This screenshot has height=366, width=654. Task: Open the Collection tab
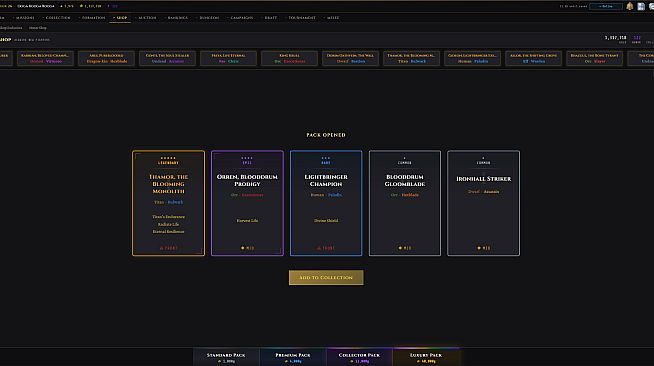point(56,18)
